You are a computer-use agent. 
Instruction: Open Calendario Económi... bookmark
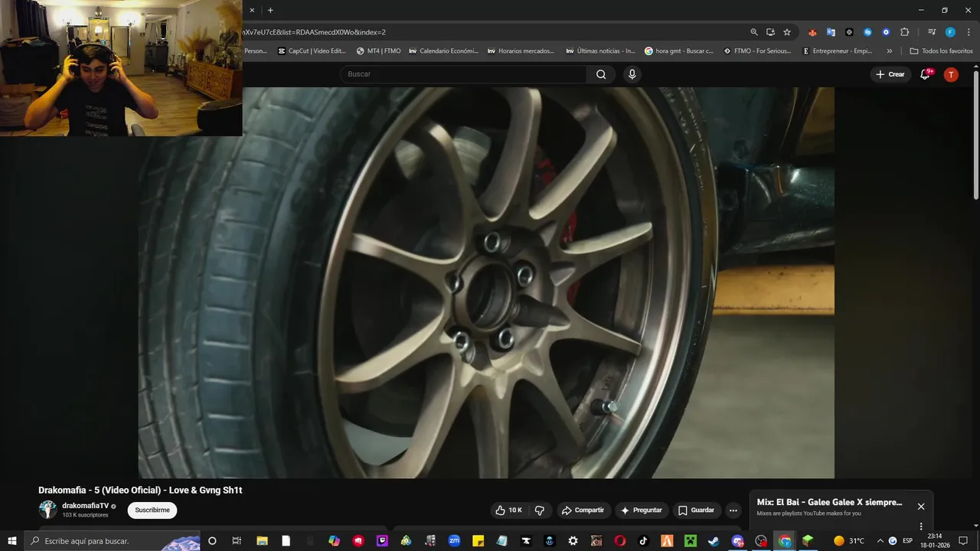pos(443,51)
